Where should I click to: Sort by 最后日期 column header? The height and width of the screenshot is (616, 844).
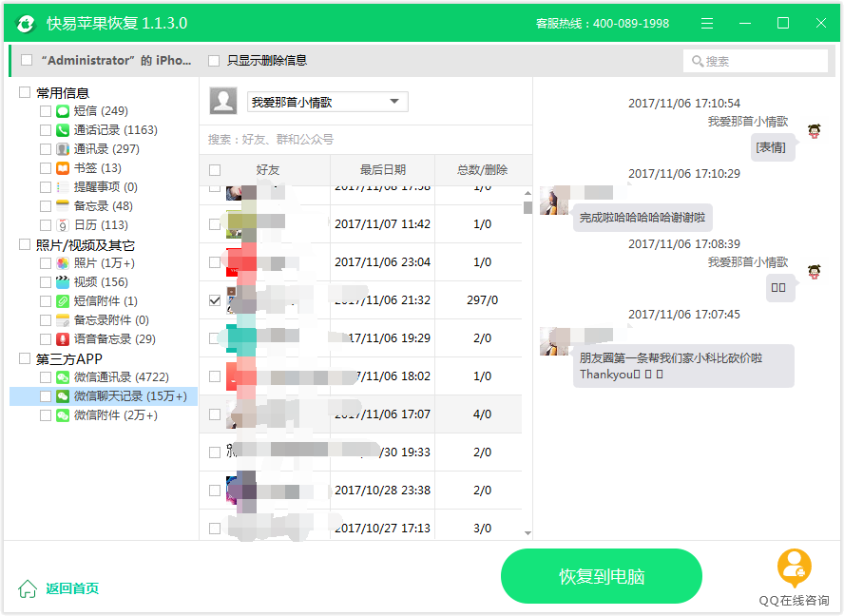pos(383,170)
